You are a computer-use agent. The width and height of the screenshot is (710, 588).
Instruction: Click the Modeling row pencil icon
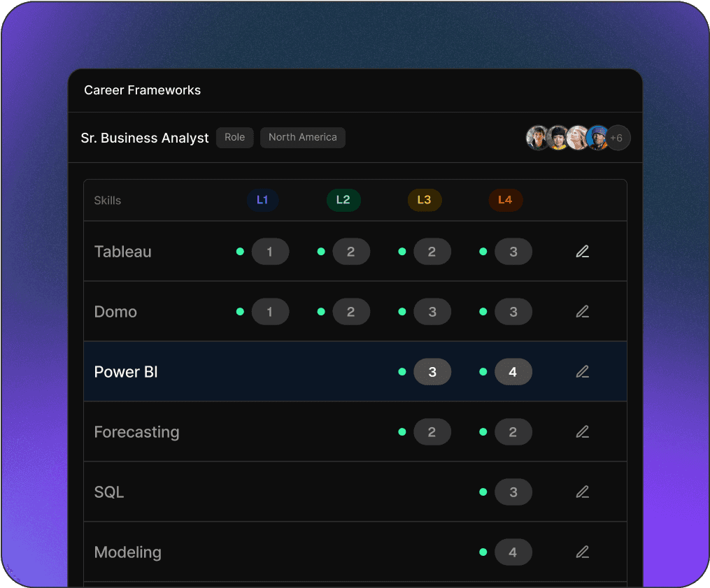pyautogui.click(x=582, y=552)
